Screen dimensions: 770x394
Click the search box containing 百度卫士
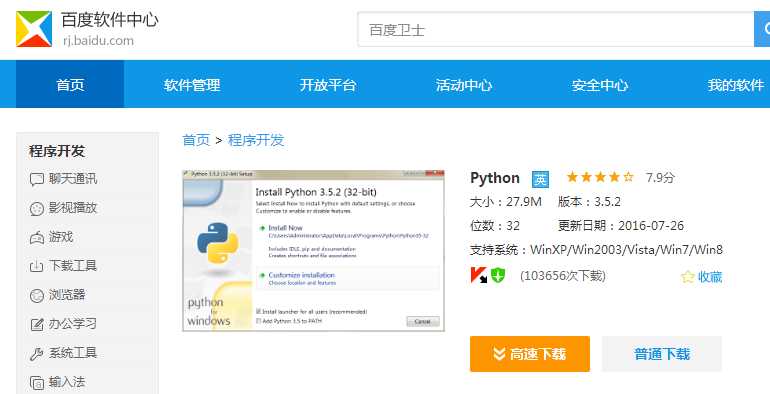555,29
